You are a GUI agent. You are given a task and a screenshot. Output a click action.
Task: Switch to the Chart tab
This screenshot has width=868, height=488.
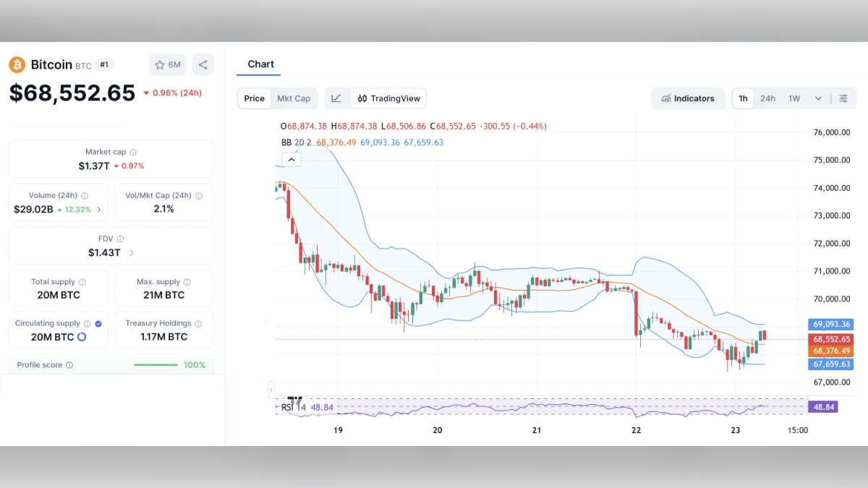pyautogui.click(x=260, y=64)
